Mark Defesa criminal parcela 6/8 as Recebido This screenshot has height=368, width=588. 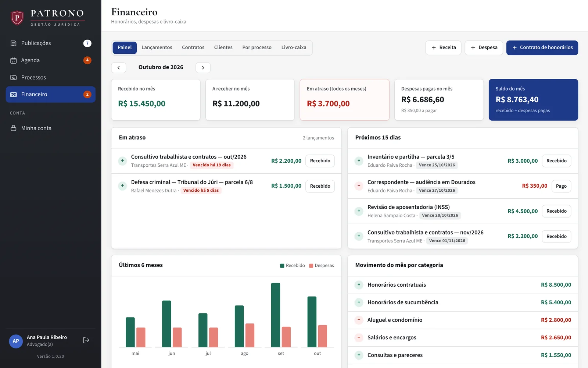pos(320,186)
